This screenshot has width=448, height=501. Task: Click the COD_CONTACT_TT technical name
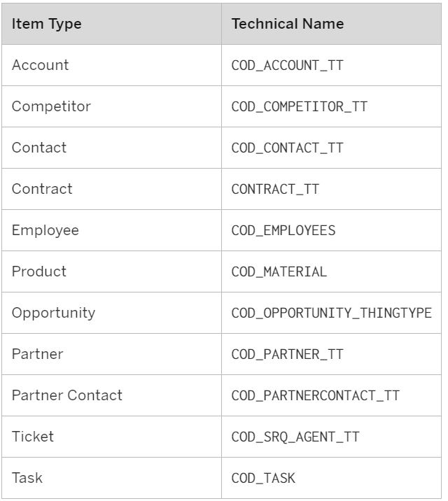pyautogui.click(x=288, y=148)
